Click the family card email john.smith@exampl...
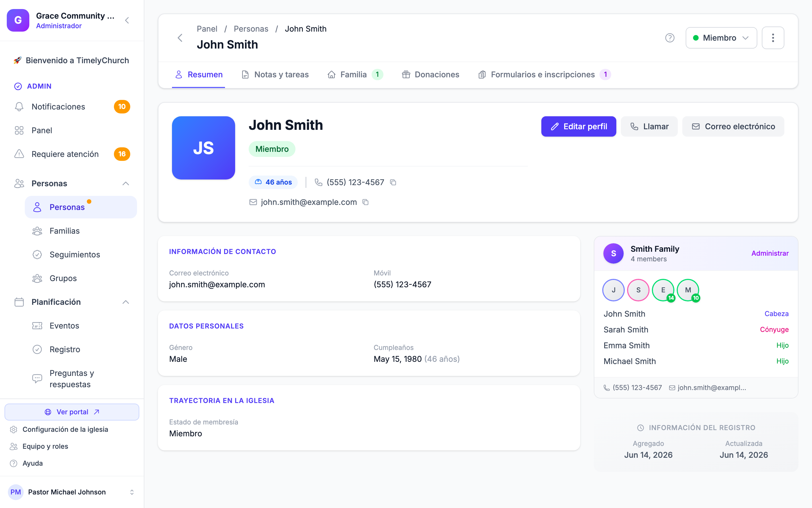The width and height of the screenshot is (812, 508). click(708, 388)
